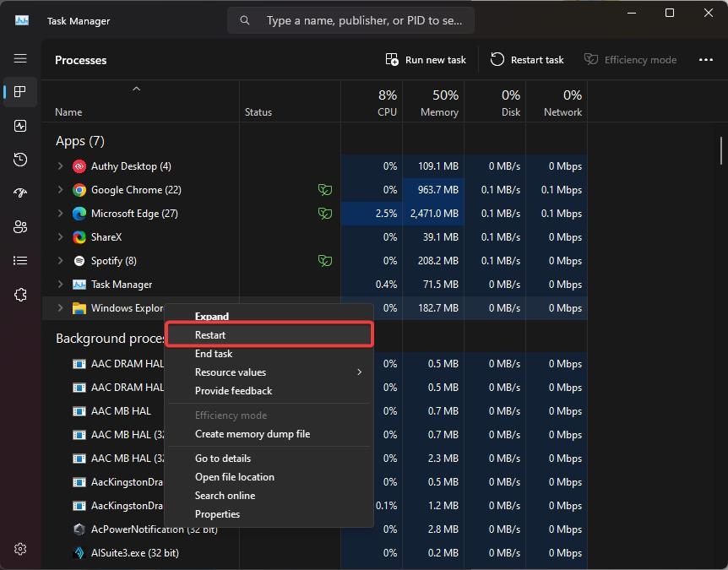Choose End task in context menu
728x570 pixels.
pyautogui.click(x=269, y=354)
